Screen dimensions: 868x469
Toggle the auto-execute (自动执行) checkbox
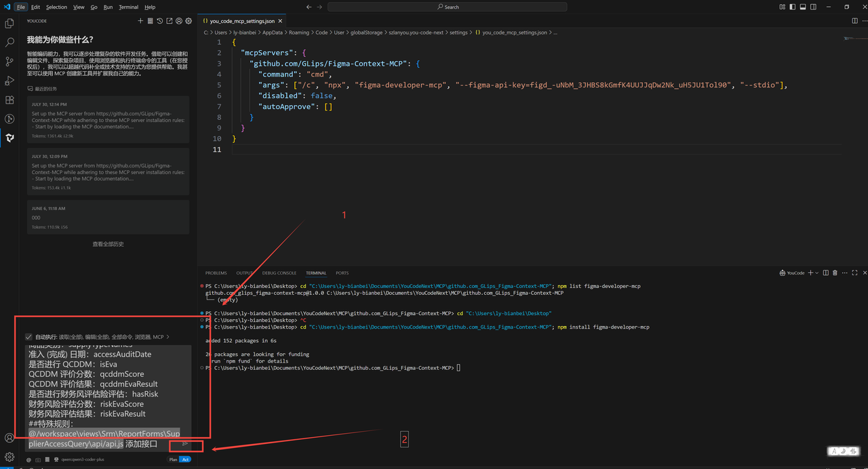(28, 337)
